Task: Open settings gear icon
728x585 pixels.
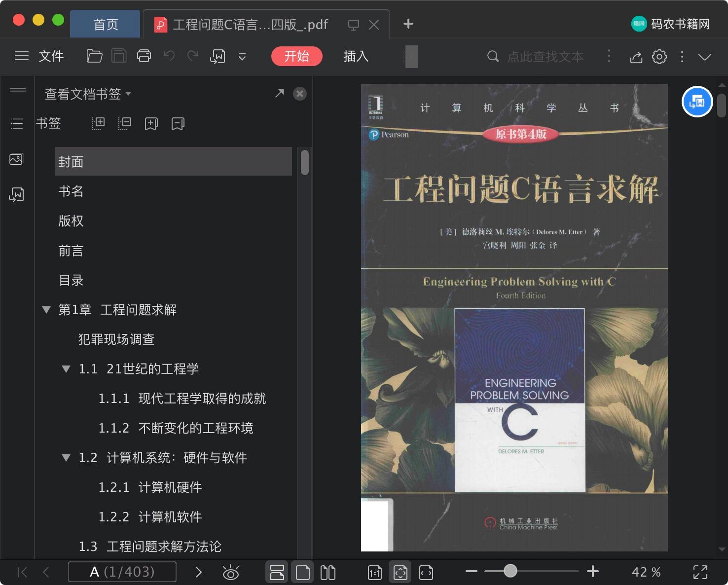Action: 659,57
